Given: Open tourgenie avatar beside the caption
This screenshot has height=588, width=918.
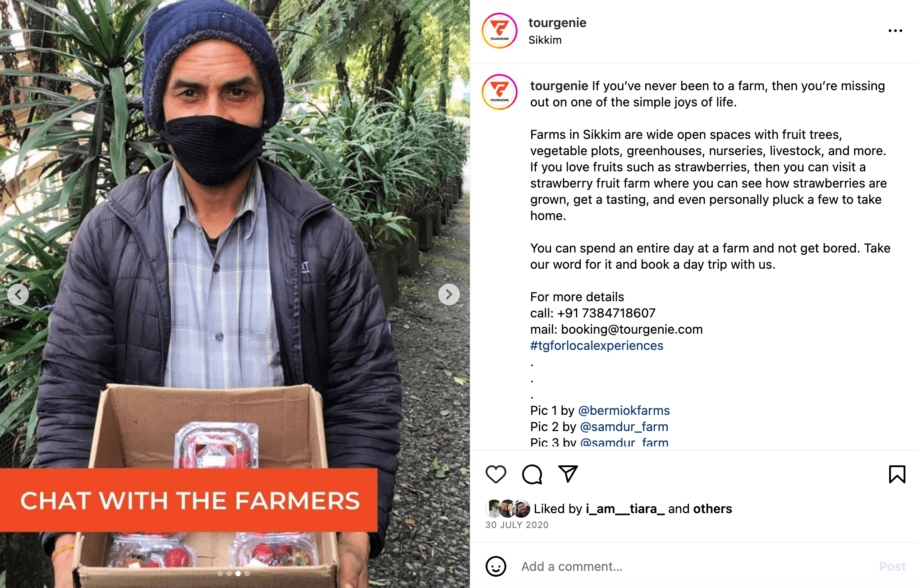Looking at the screenshot, I should (500, 92).
